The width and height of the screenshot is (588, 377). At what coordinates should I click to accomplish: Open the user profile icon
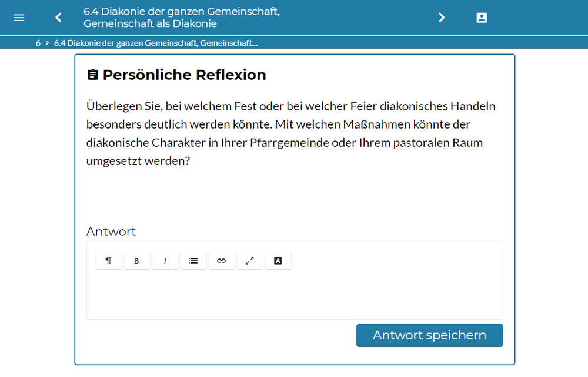(482, 18)
